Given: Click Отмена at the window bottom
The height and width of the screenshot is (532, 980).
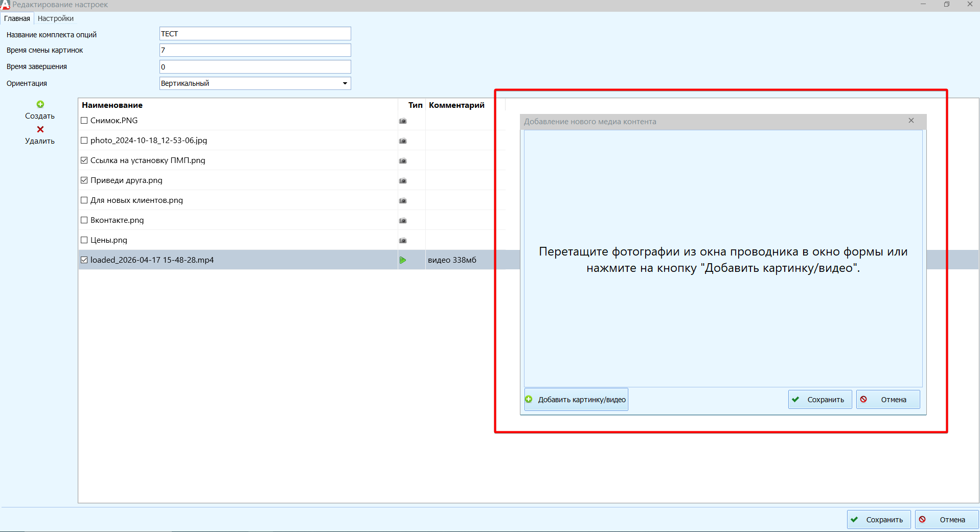Looking at the screenshot, I should 947,520.
